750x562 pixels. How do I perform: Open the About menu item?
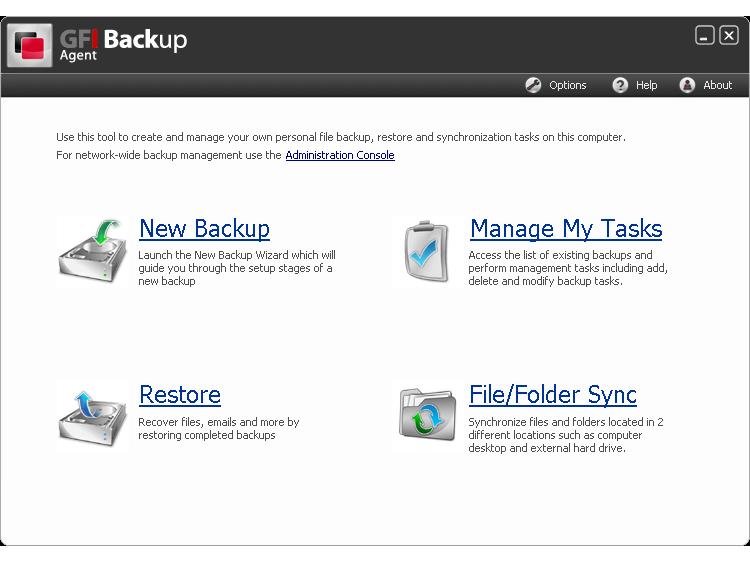point(717,85)
